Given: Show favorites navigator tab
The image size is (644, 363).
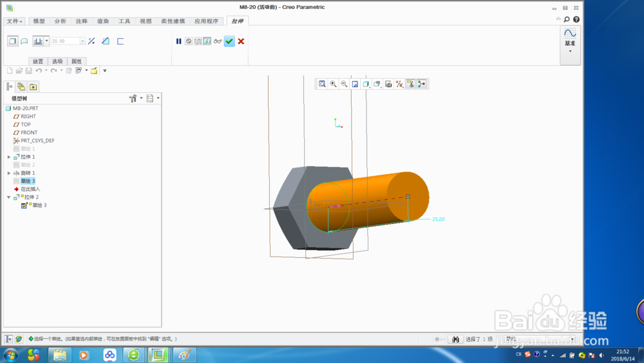Looking at the screenshot, I should pos(33,87).
